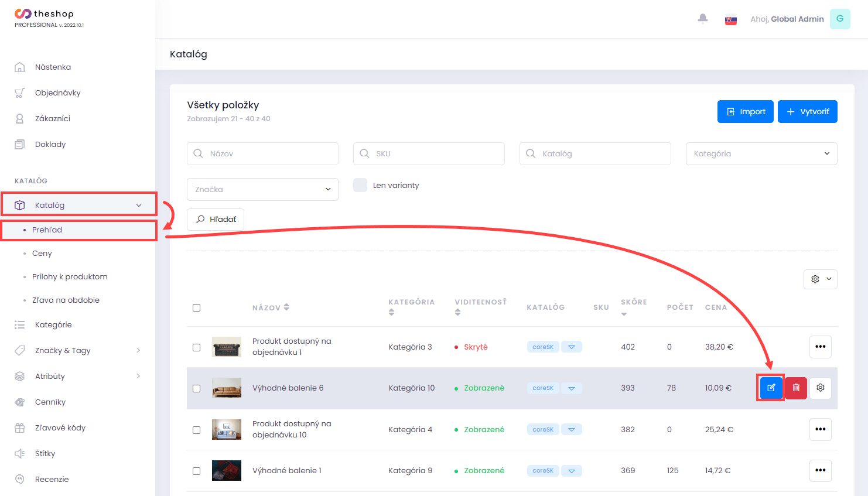Click coreSK tag in Výhodné balenie 6 row

[543, 388]
